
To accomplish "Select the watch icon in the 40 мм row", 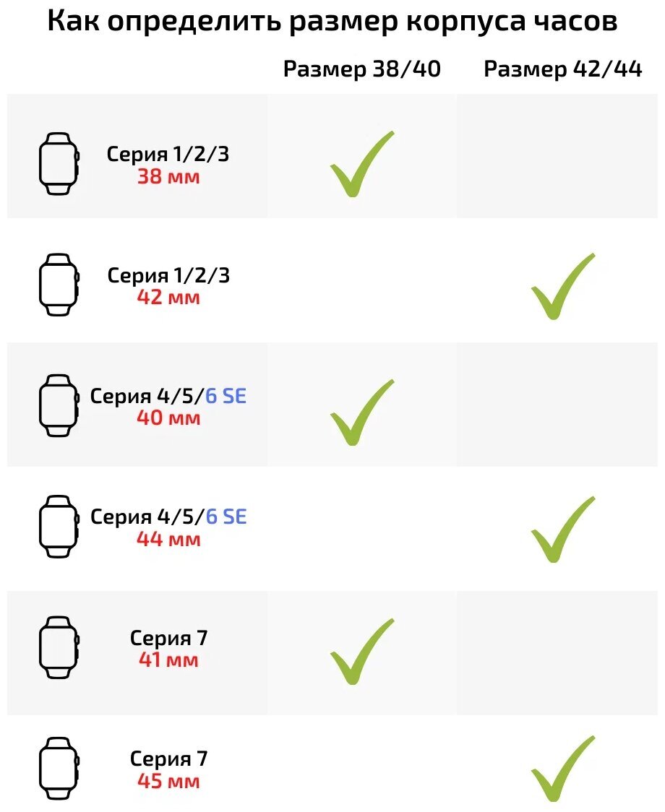I will click(58, 405).
